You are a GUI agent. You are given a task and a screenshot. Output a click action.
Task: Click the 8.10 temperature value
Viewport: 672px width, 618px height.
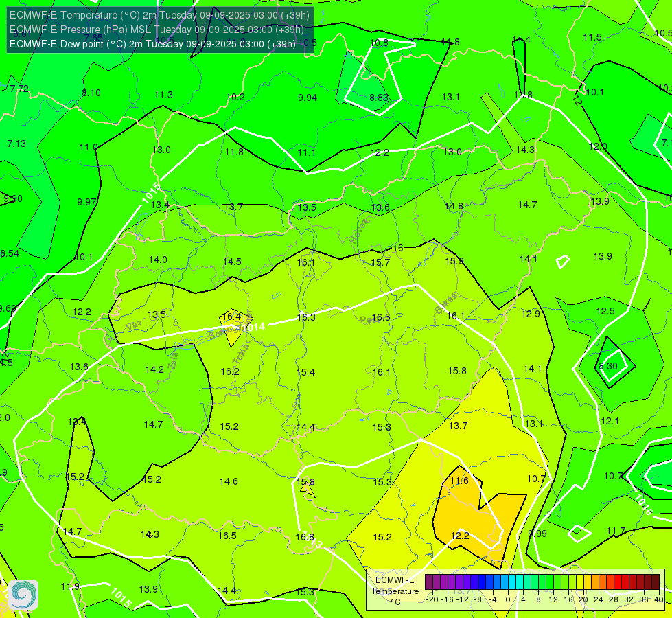pyautogui.click(x=91, y=93)
